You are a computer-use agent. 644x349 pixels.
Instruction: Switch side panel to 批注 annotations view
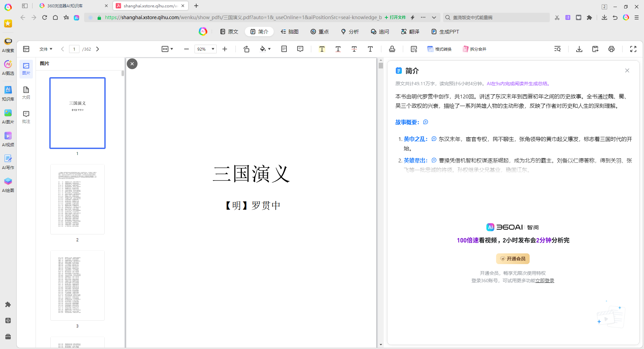point(26,117)
